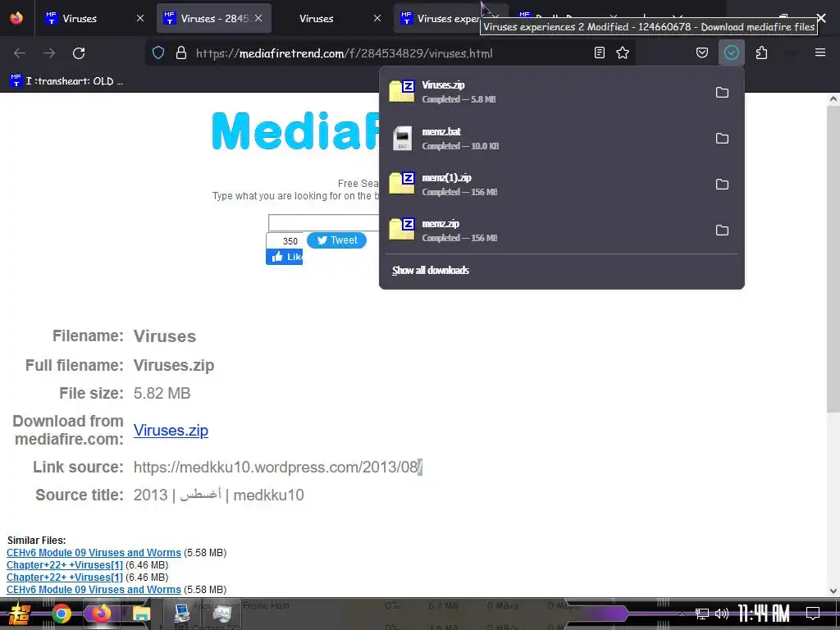Bookmark this page with star icon
Viewport: 840px width, 630px height.
tap(623, 52)
